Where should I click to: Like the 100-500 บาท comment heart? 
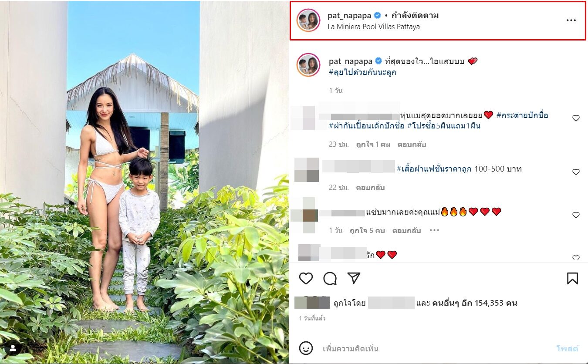[x=576, y=172]
